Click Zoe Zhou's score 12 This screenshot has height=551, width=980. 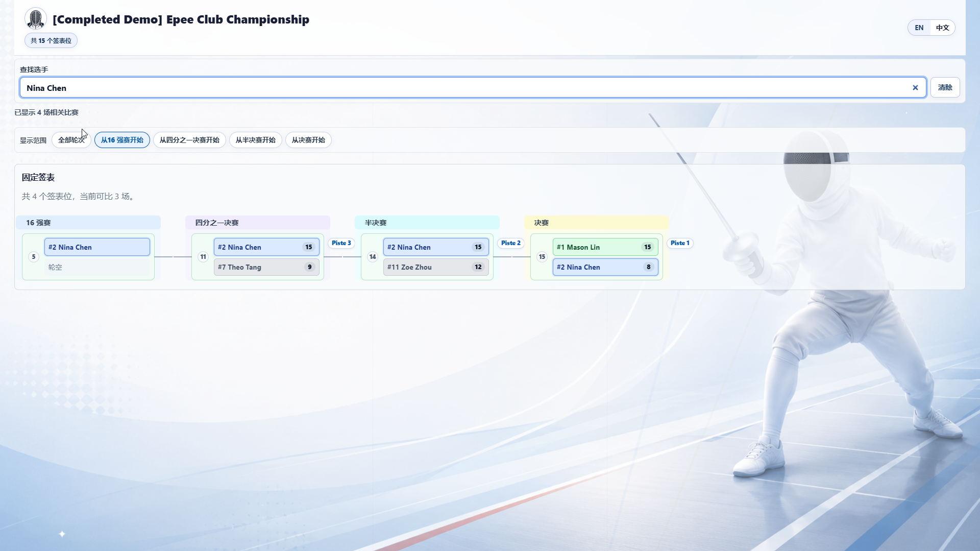tap(478, 267)
